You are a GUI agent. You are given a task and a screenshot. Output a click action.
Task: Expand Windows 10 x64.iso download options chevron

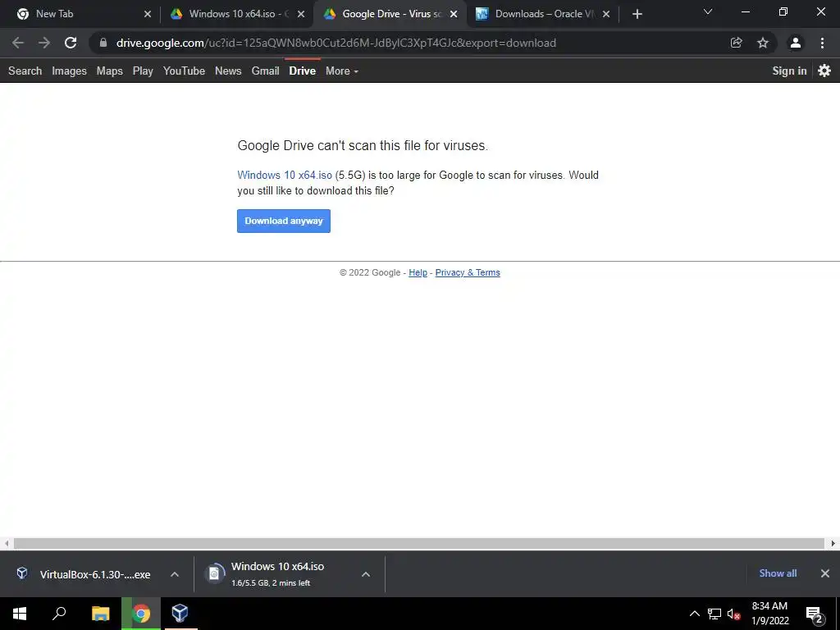[x=366, y=574]
